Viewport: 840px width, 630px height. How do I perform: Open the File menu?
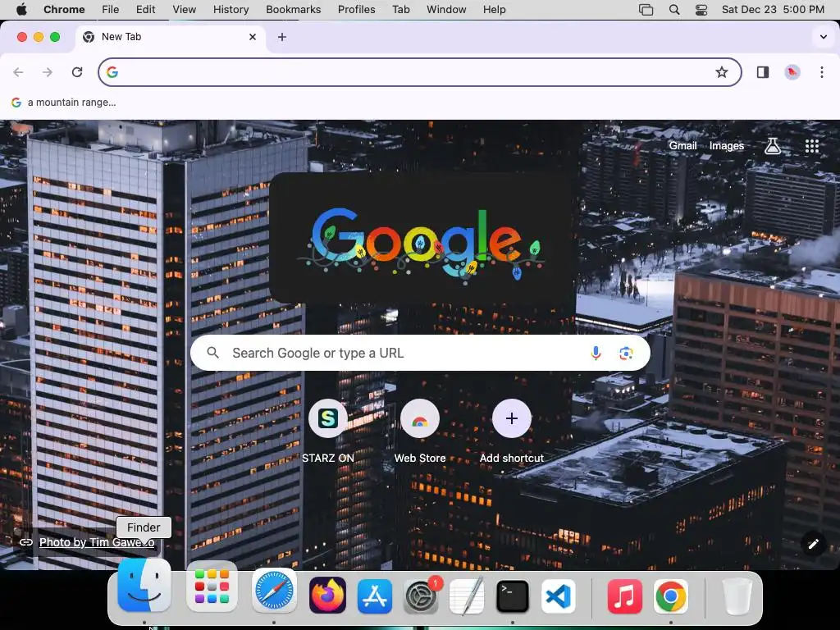click(x=111, y=10)
